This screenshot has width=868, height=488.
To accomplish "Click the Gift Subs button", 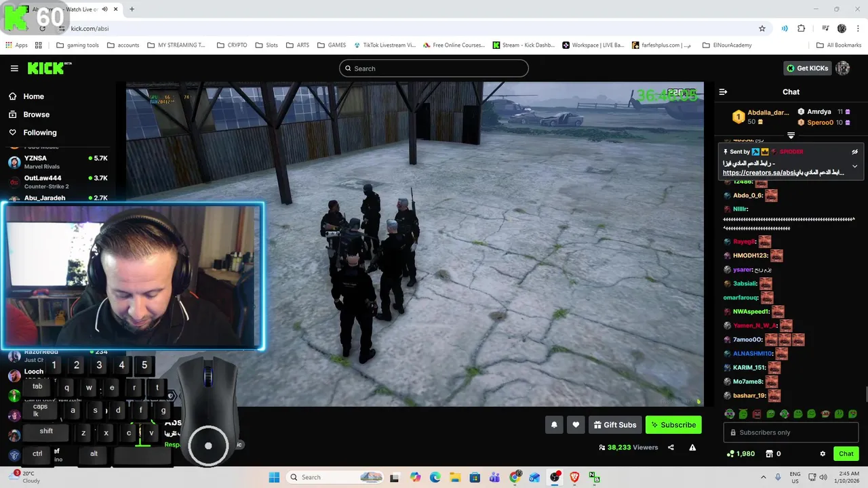I will (615, 425).
